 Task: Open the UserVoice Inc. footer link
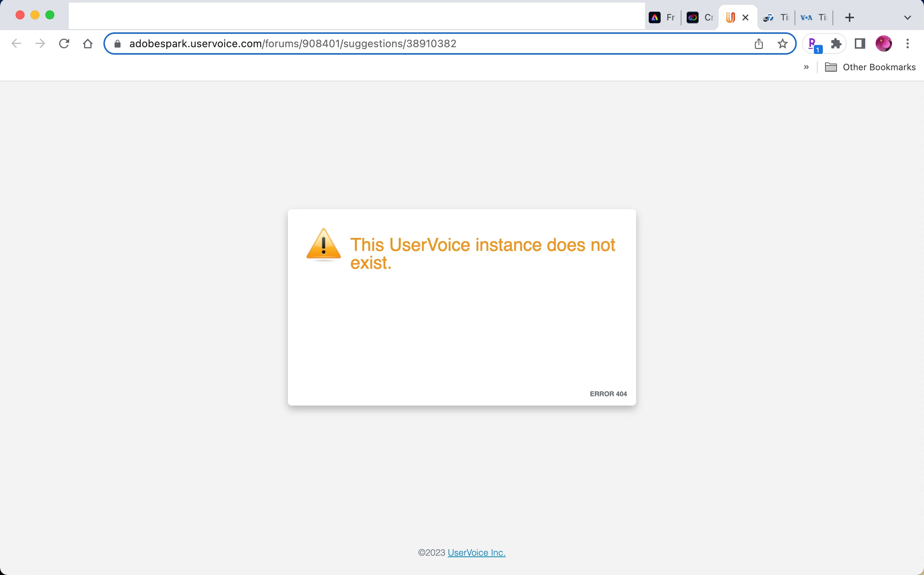[477, 553]
